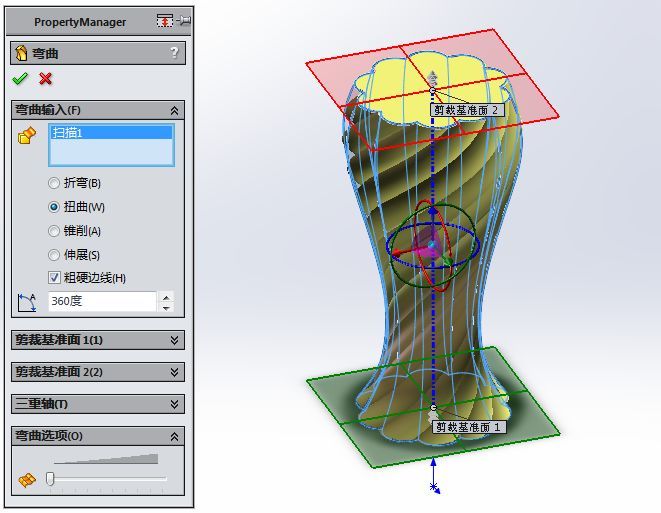
Task: Click the triad sphere center in viewport
Action: pyautogui.click(x=431, y=246)
